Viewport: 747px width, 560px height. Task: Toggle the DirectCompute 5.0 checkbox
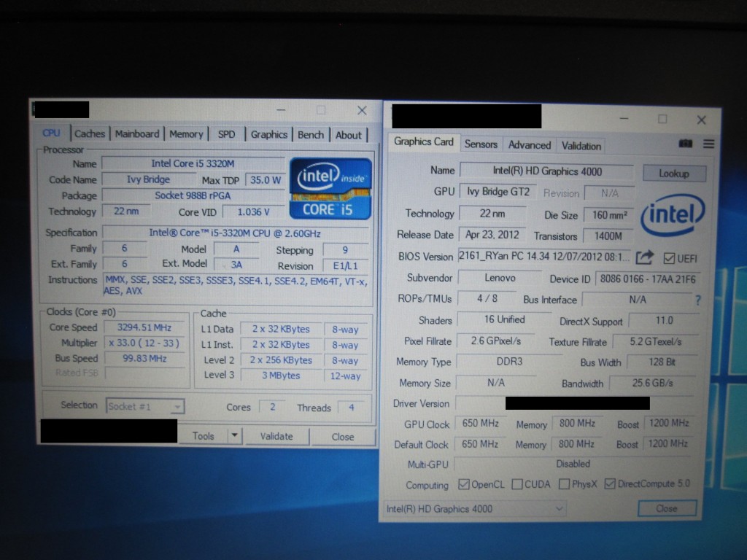click(609, 484)
